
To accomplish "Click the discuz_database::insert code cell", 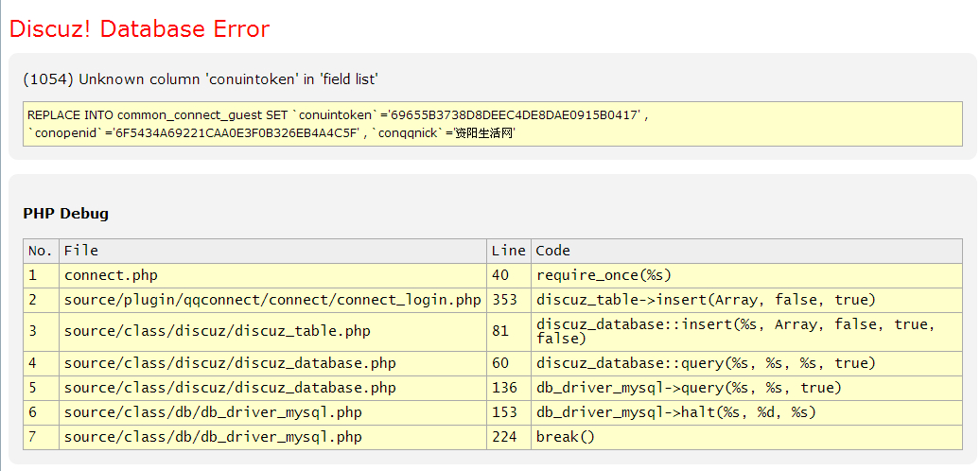I will (x=735, y=331).
